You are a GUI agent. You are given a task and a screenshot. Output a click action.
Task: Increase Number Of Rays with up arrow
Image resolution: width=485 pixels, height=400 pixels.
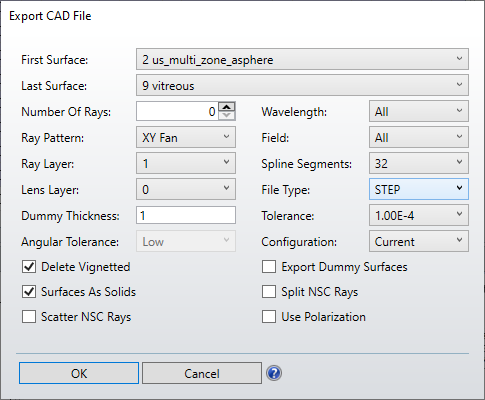click(x=227, y=107)
